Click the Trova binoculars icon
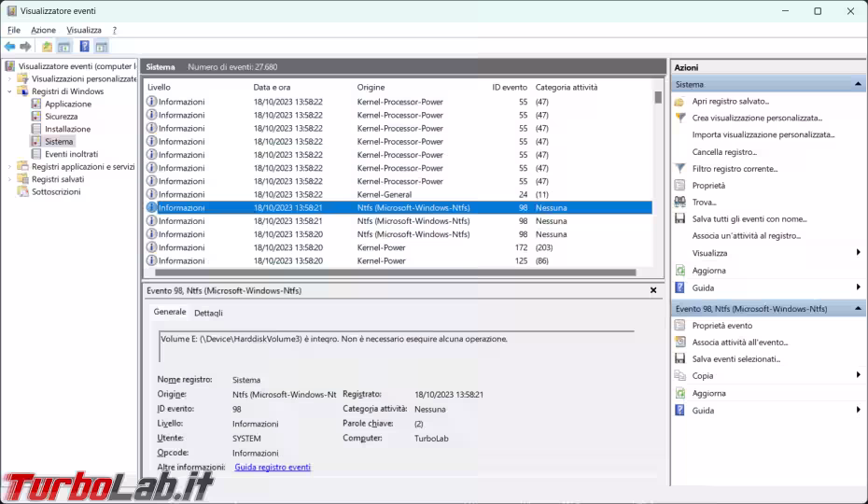The image size is (868, 504). [679, 203]
